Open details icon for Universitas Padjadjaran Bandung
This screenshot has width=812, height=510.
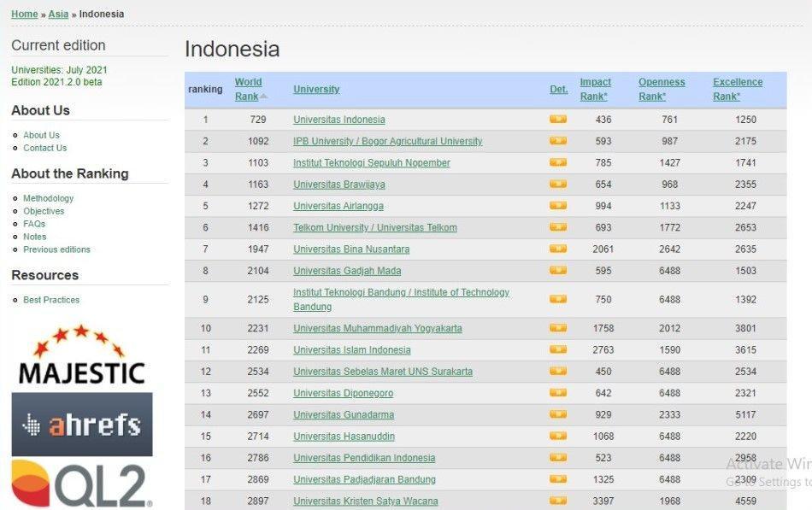click(558, 479)
